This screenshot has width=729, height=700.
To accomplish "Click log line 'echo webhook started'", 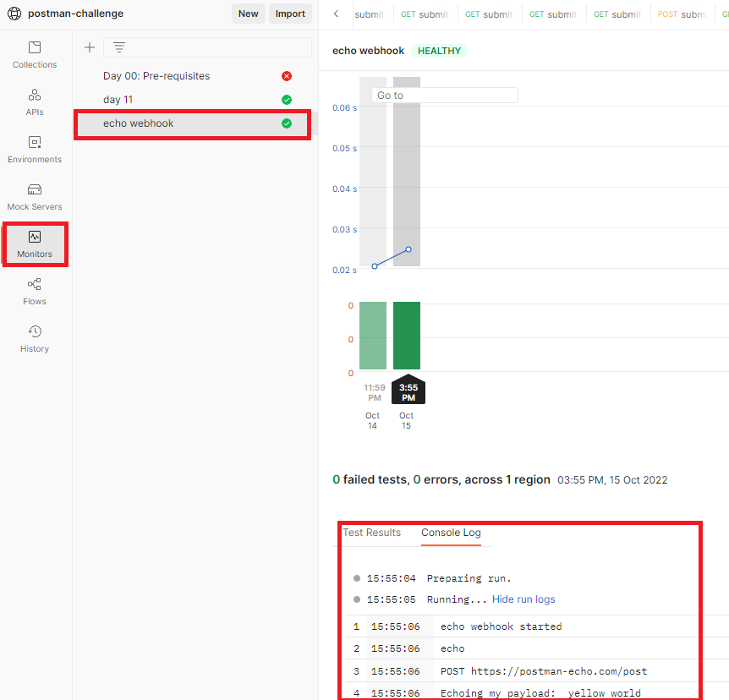I will tap(502, 626).
